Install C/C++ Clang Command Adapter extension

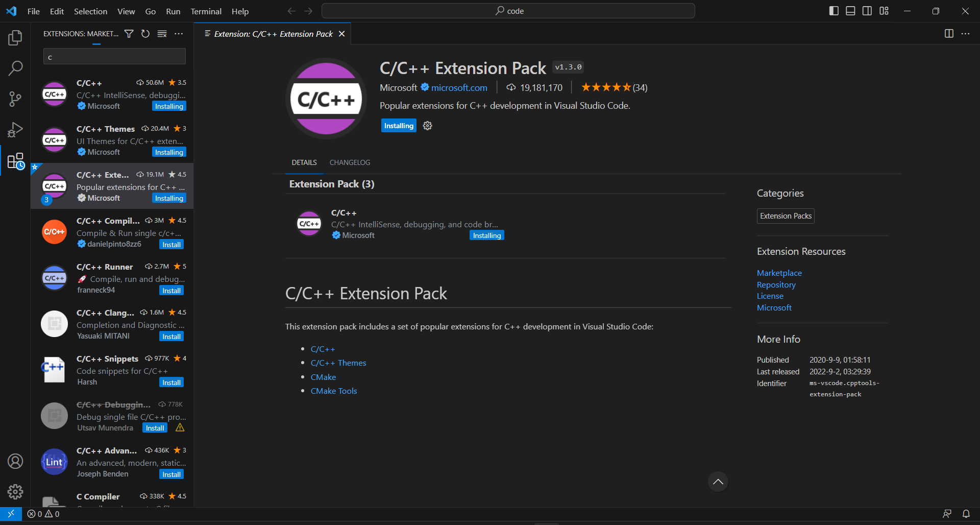coord(171,337)
